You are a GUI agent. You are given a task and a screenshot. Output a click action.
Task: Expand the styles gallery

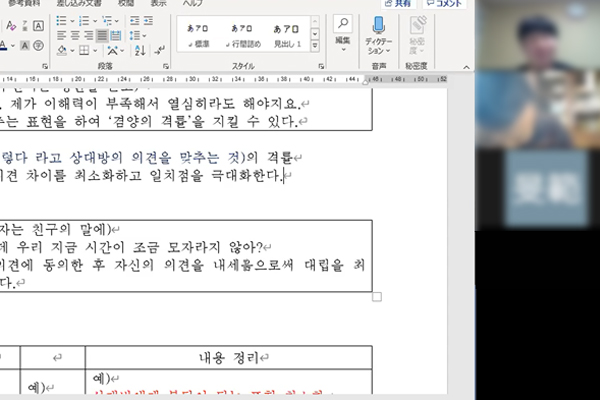pyautogui.click(x=315, y=44)
